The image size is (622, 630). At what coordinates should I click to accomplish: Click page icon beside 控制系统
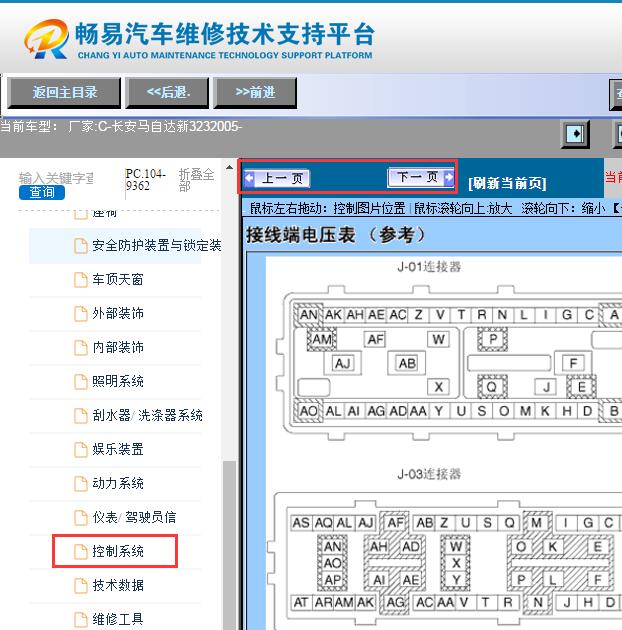coord(81,552)
